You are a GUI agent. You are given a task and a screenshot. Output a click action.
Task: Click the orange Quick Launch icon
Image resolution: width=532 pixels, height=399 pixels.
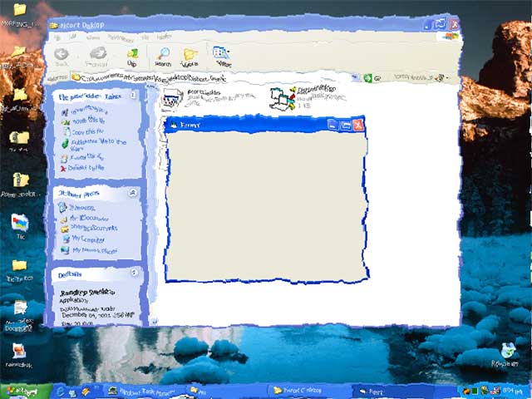pyautogui.click(x=85, y=392)
